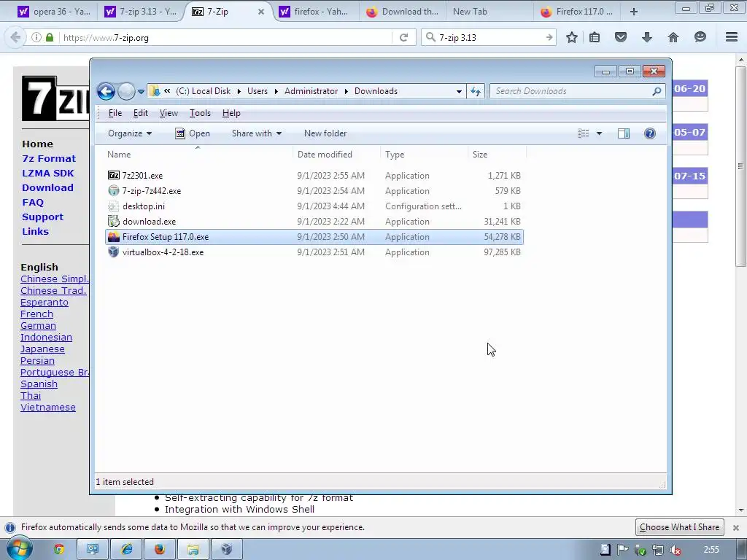Open recent locations dropdown in Explorer
The width and height of the screenshot is (747, 560).
(141, 91)
